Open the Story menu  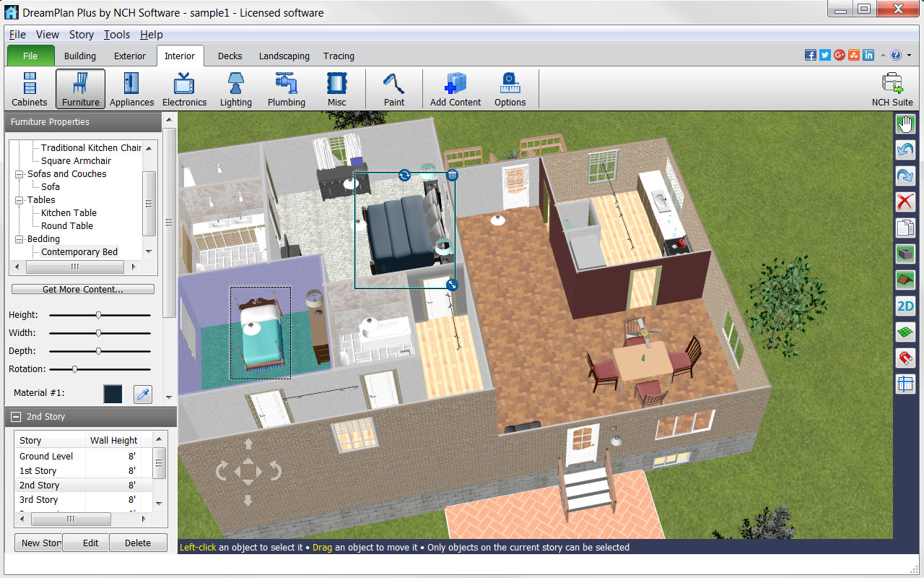[81, 34]
